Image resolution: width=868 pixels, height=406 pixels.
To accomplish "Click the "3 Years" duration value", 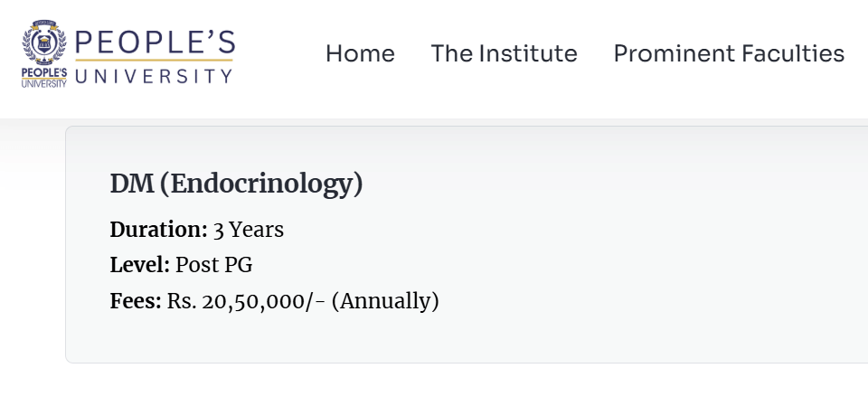I will pyautogui.click(x=248, y=230).
